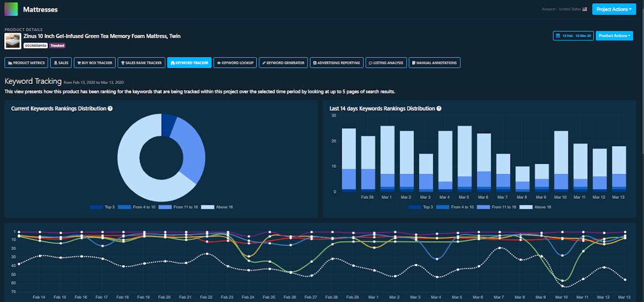This screenshot has width=644, height=302.
Task: Click the Zinus 10 Inch Gel-Infused mattress title
Action: pos(102,36)
